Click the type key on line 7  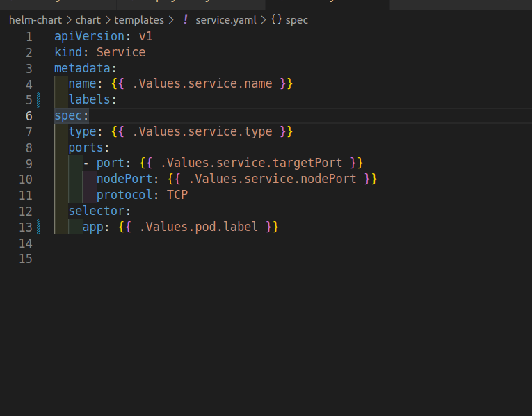tap(83, 131)
